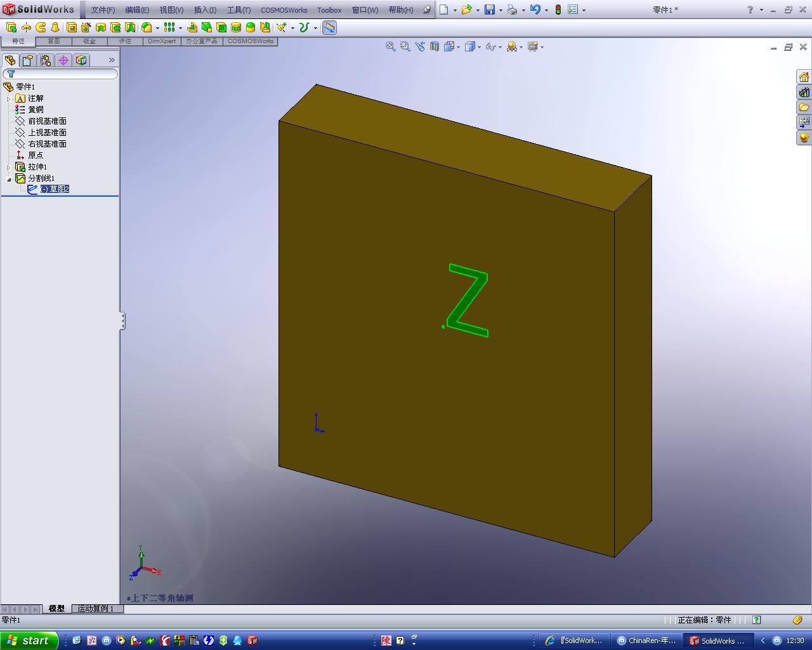Screen dimensions: 812x650
Task: Click the Extruded Cut toolbar icon
Action: point(72,27)
